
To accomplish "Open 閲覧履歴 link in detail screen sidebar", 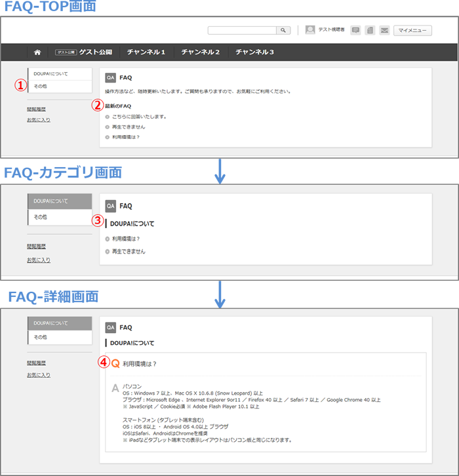I will tap(36, 363).
